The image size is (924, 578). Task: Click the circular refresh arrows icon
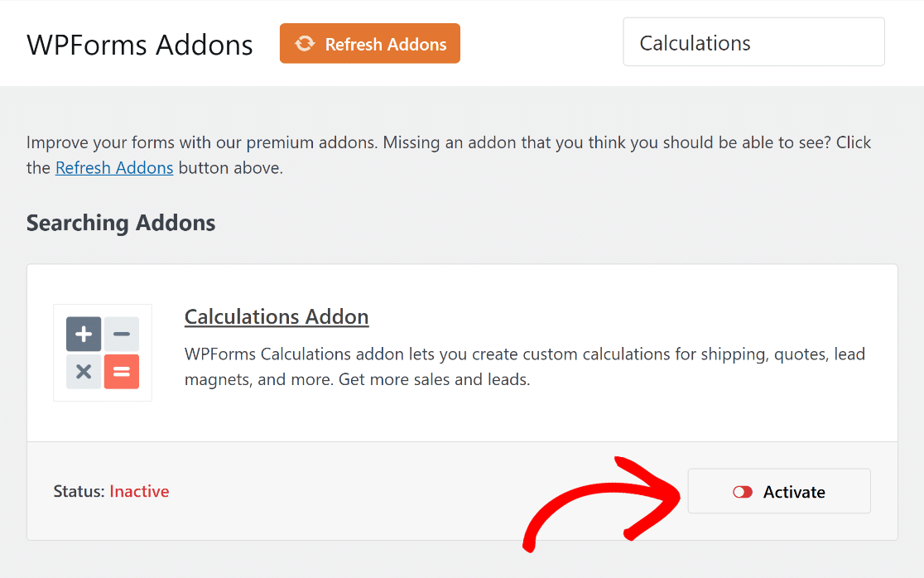(305, 44)
